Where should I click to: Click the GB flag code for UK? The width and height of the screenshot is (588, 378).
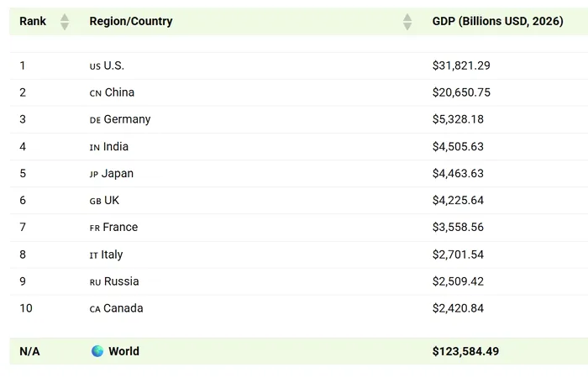tap(95, 202)
